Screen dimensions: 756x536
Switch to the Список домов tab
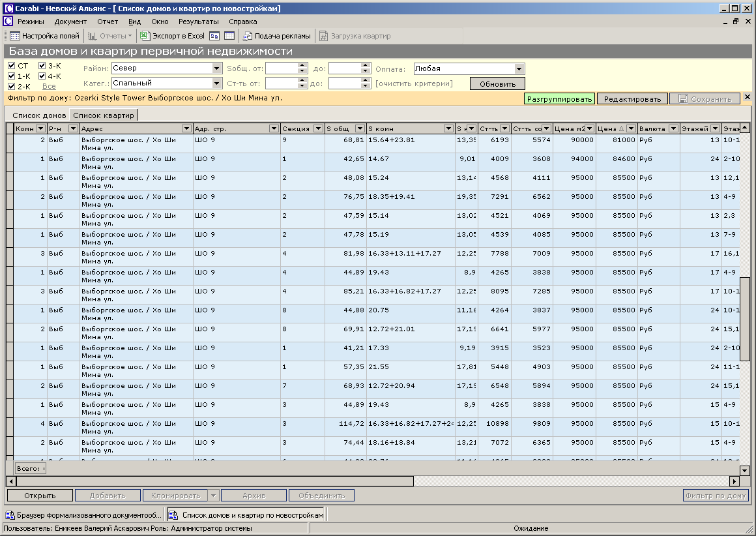[x=39, y=115]
